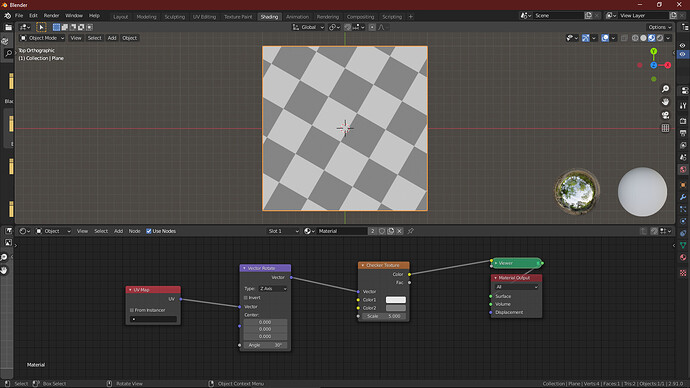Click Add in the 3D viewport header
The image size is (690, 388).
(x=112, y=38)
